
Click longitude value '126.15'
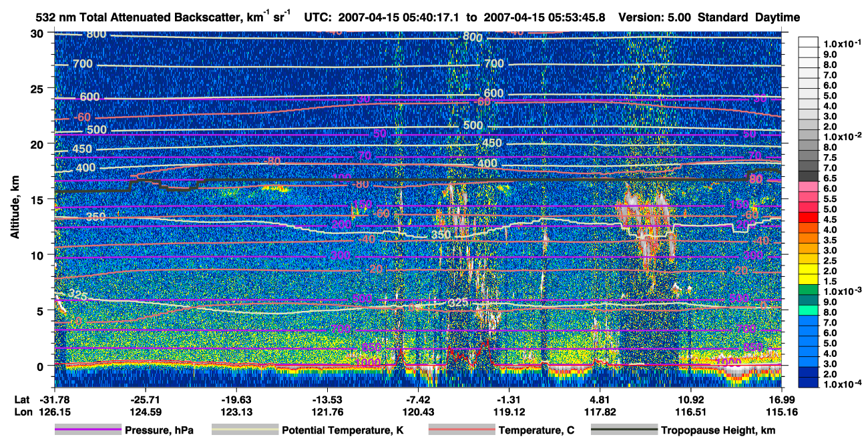(54, 412)
